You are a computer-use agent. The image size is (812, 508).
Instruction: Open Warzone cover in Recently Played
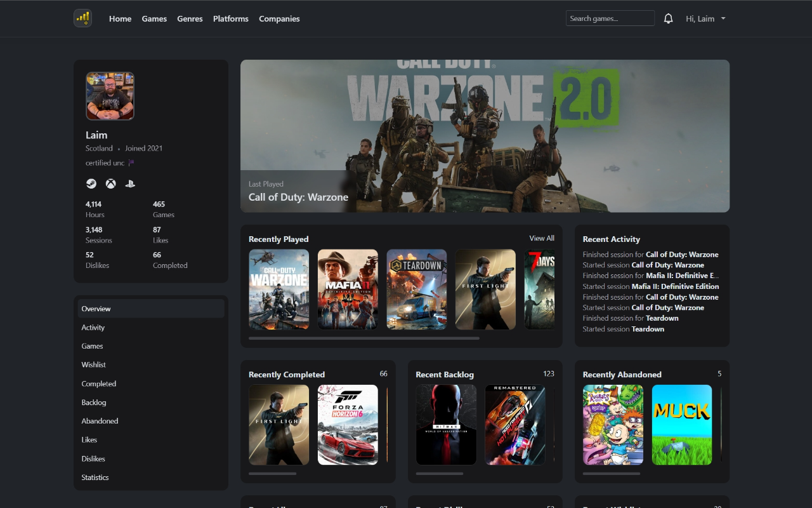pos(279,290)
